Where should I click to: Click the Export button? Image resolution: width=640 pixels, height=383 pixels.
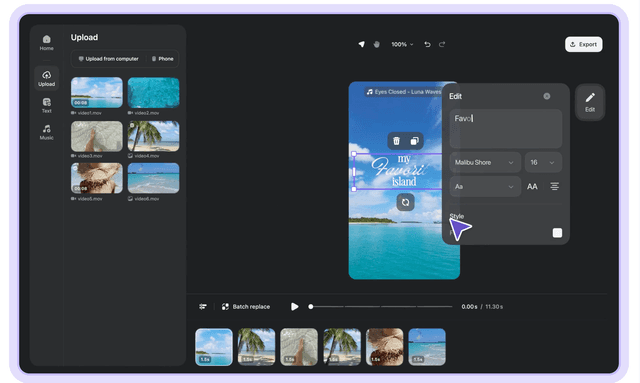[583, 44]
